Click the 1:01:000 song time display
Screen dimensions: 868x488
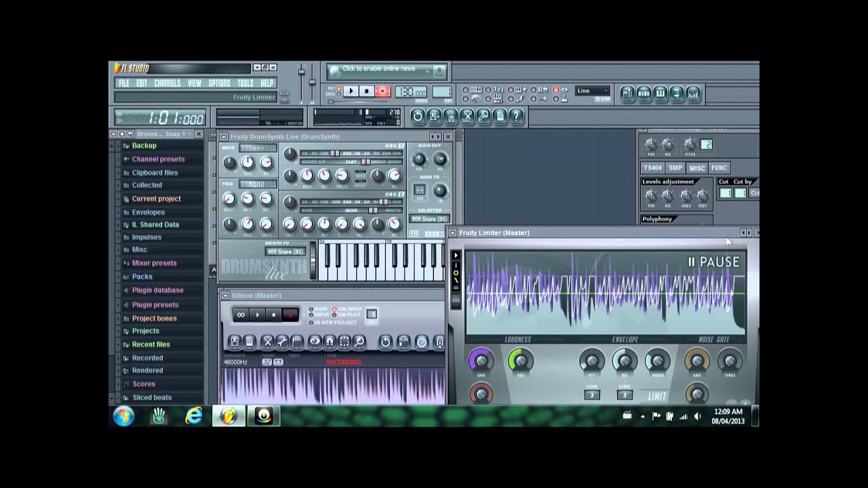[x=160, y=117]
